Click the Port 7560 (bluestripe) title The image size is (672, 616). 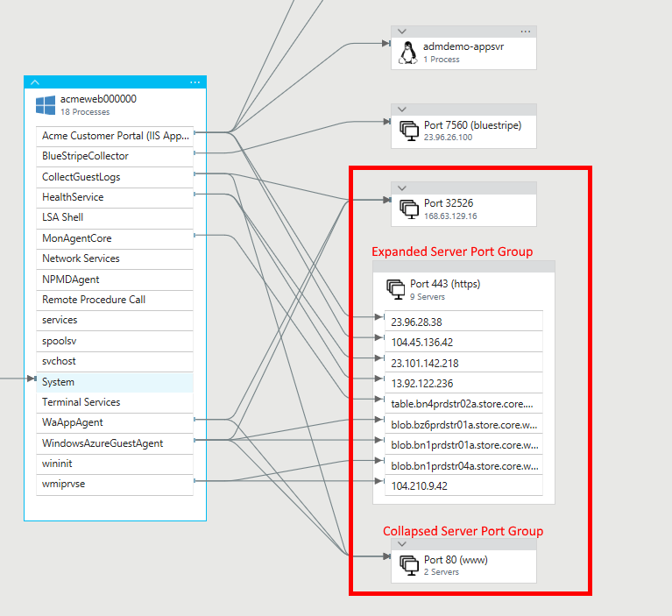tap(473, 125)
